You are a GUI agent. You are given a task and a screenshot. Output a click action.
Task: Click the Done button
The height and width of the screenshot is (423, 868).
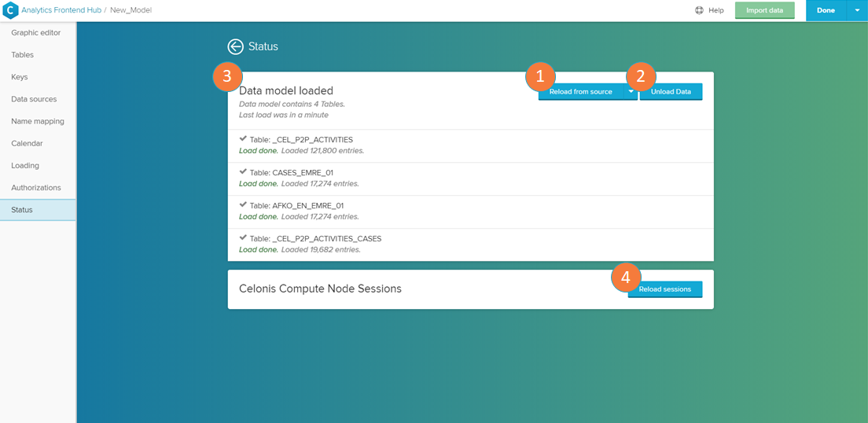point(826,10)
